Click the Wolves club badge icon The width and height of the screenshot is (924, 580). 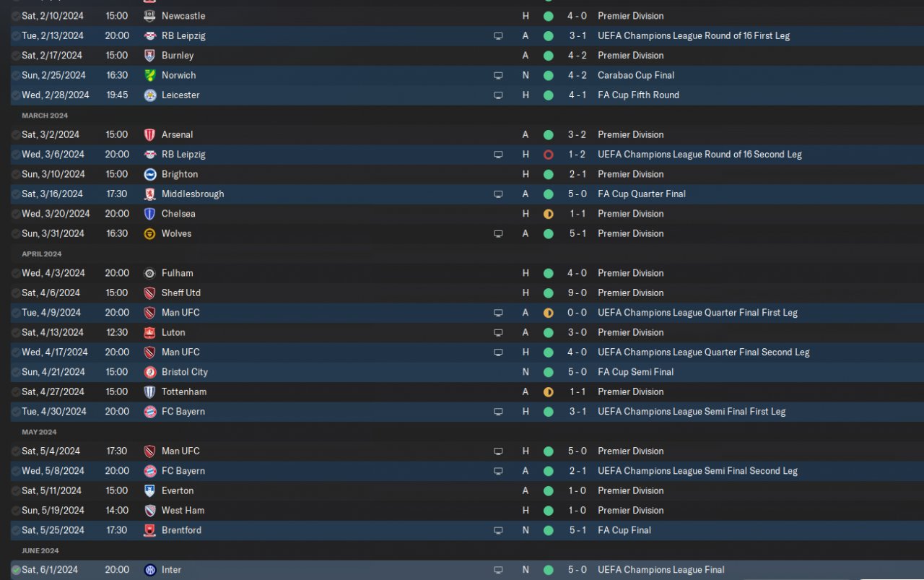149,233
